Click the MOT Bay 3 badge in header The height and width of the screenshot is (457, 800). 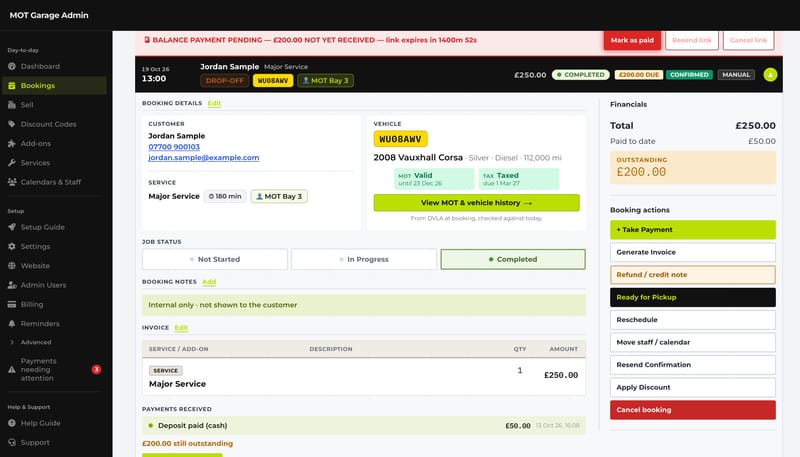click(x=326, y=81)
